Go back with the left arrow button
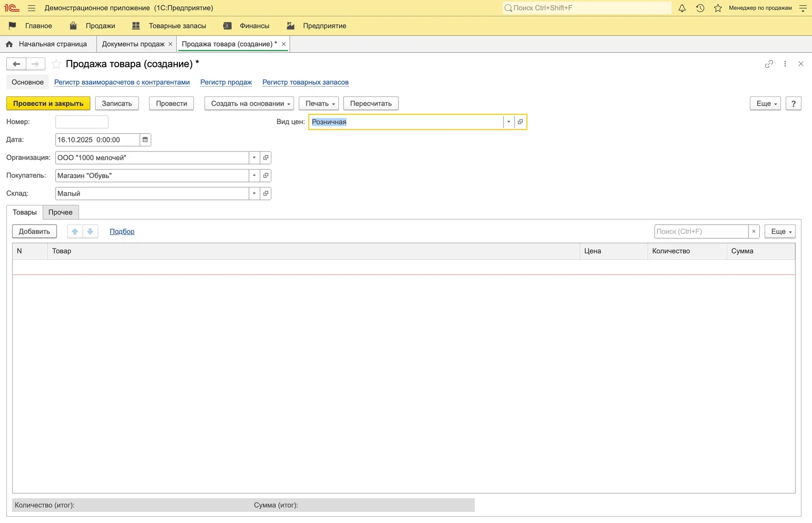 (16, 64)
